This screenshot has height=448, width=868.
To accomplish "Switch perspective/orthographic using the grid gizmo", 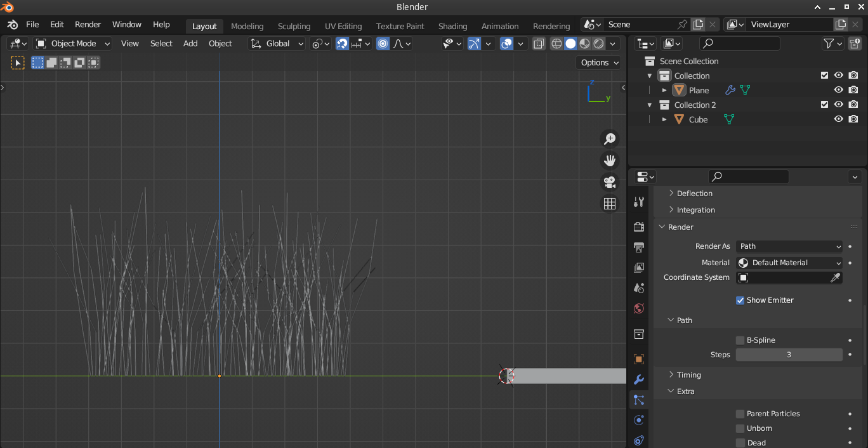I will [x=610, y=204].
